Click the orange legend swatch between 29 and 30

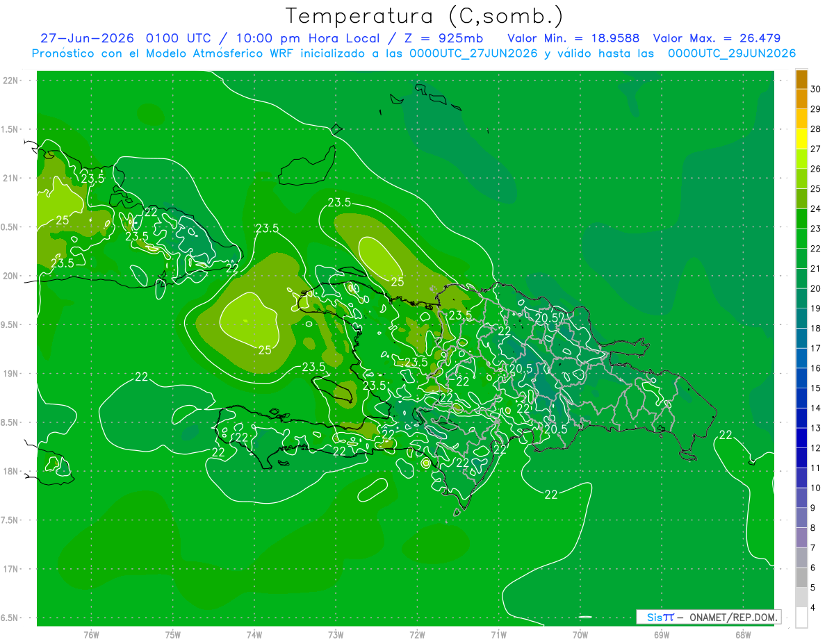(x=801, y=99)
